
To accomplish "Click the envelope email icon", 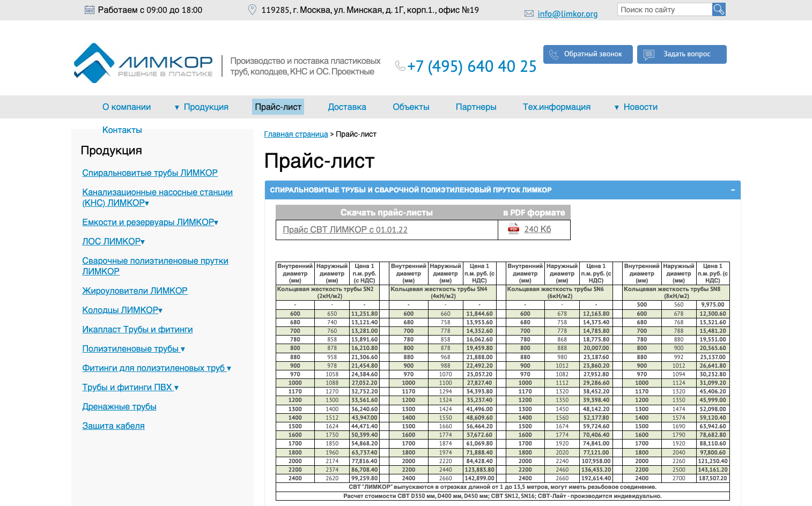I will (x=529, y=14).
